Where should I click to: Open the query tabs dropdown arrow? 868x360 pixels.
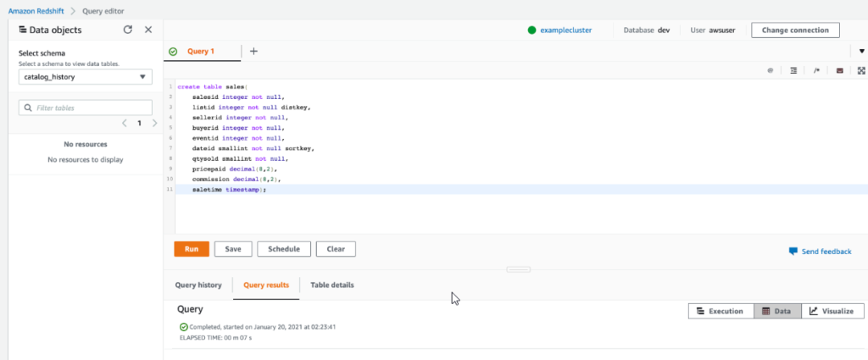[x=861, y=52]
